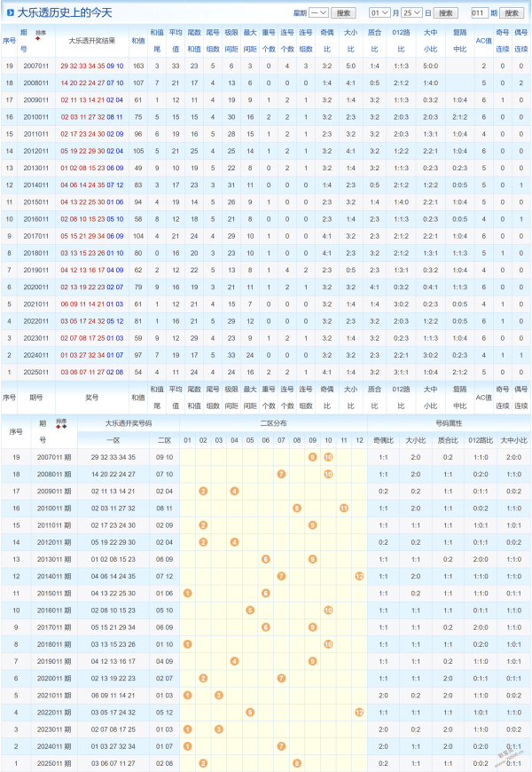Click orange ball 08 in the 2025011 row

[x=297, y=763]
